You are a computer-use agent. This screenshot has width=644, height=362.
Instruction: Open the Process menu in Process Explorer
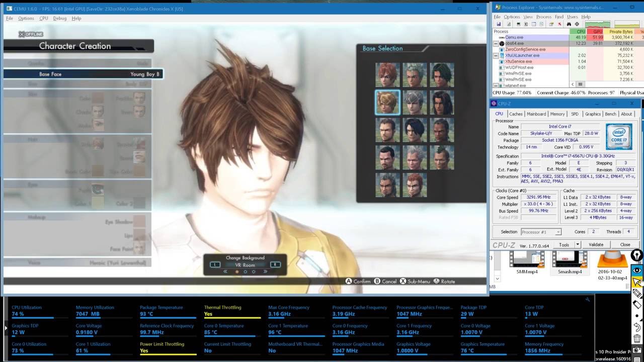(543, 17)
